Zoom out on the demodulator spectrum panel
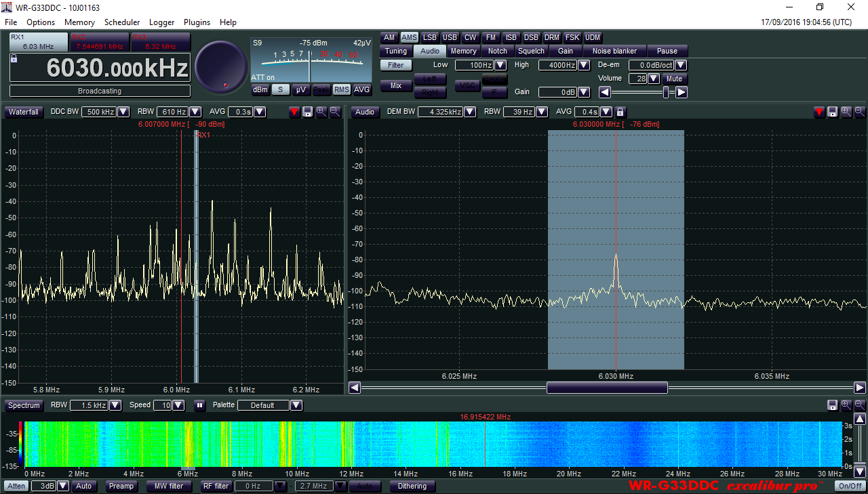The width and height of the screenshot is (868, 494). [859, 112]
